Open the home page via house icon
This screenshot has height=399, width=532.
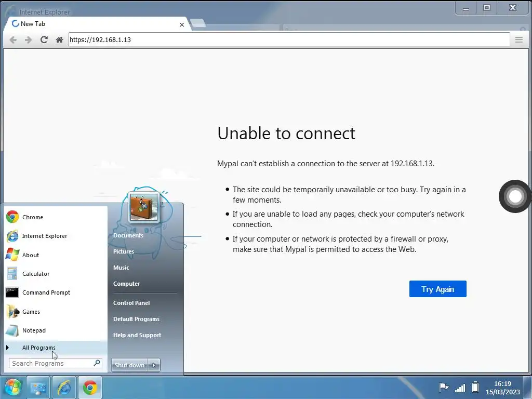pyautogui.click(x=59, y=39)
